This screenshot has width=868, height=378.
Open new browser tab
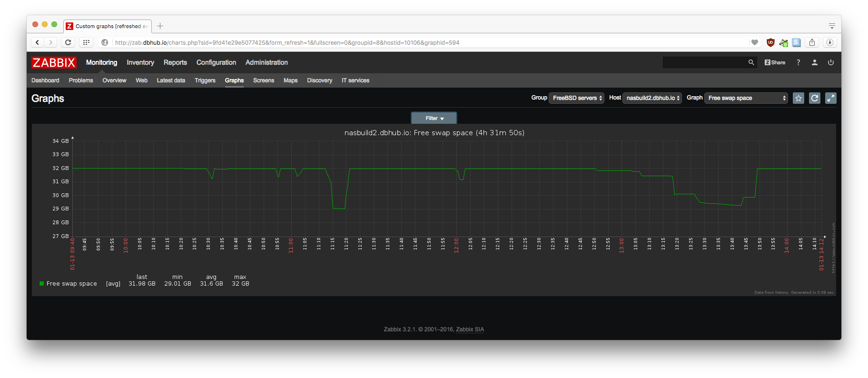pyautogui.click(x=160, y=26)
